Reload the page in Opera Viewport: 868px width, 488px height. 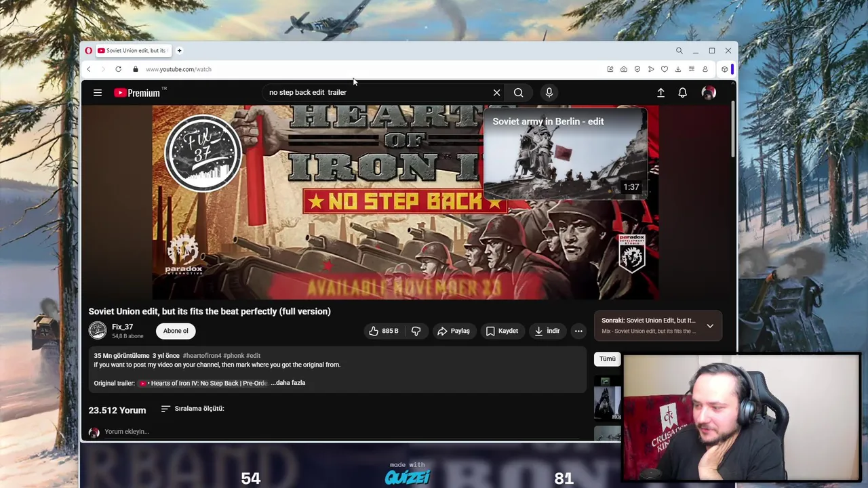pos(118,69)
